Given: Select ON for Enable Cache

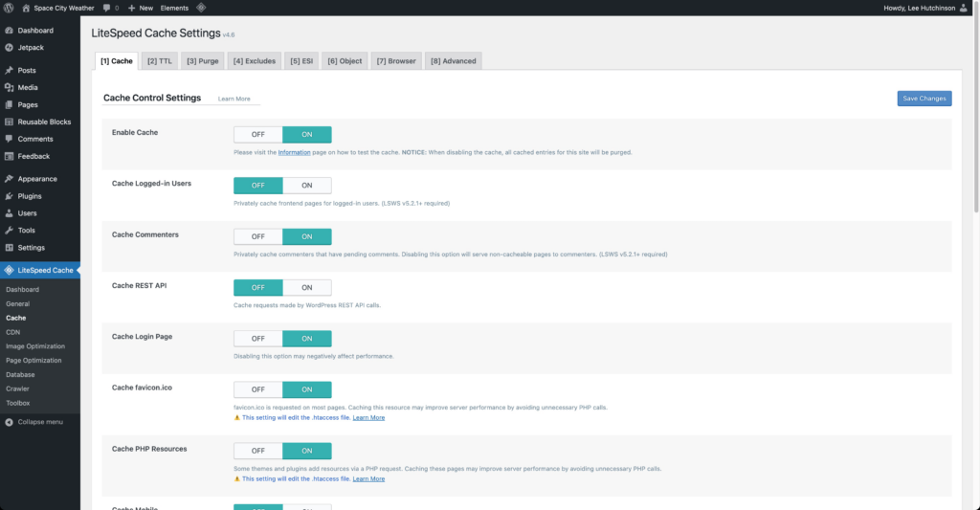Looking at the screenshot, I should tap(307, 134).
